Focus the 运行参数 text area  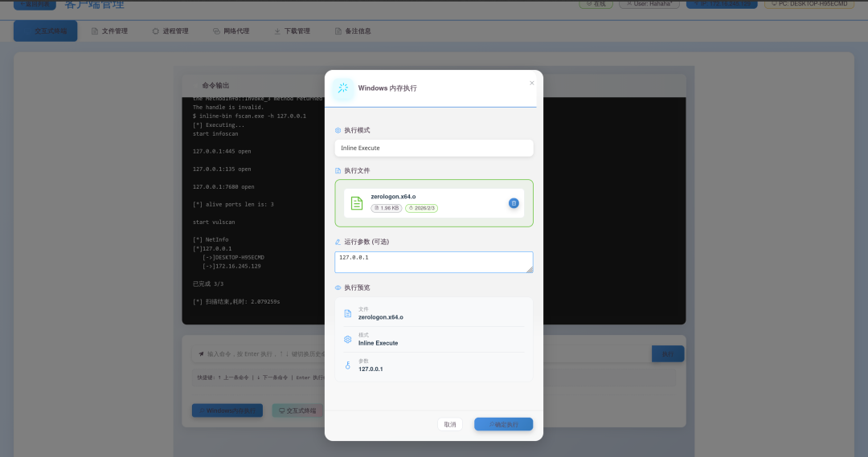click(433, 263)
